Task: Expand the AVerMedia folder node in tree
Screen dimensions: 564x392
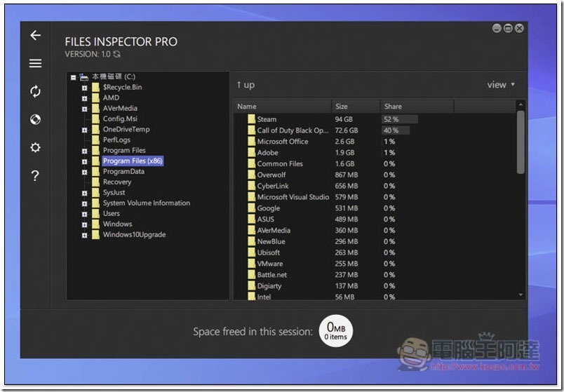Action: coord(84,109)
